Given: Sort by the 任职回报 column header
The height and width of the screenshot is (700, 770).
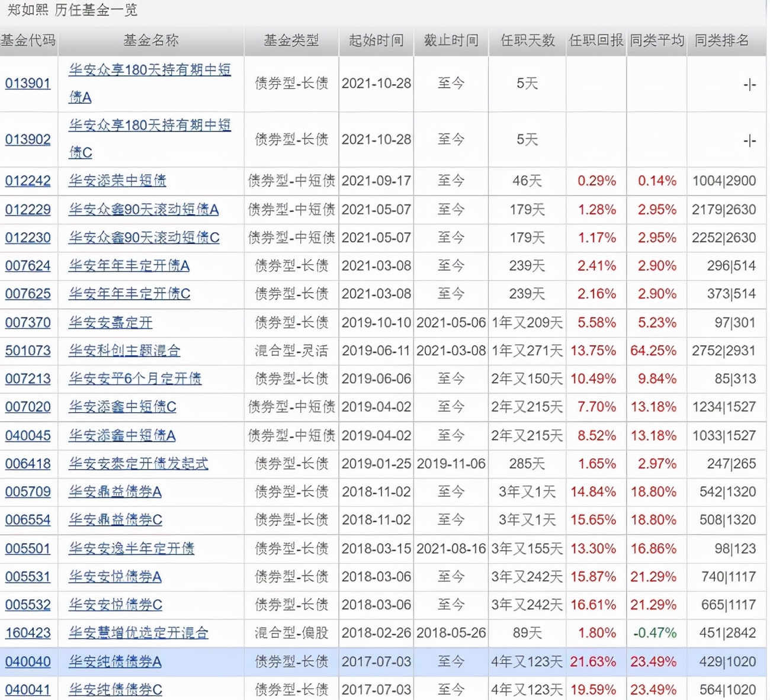Looking at the screenshot, I should tap(595, 41).
